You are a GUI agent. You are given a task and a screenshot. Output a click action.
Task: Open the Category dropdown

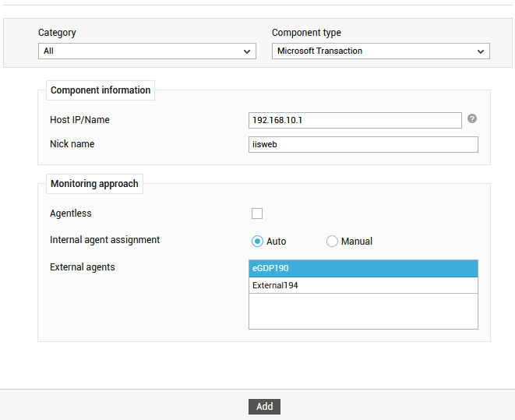pyautogui.click(x=147, y=51)
